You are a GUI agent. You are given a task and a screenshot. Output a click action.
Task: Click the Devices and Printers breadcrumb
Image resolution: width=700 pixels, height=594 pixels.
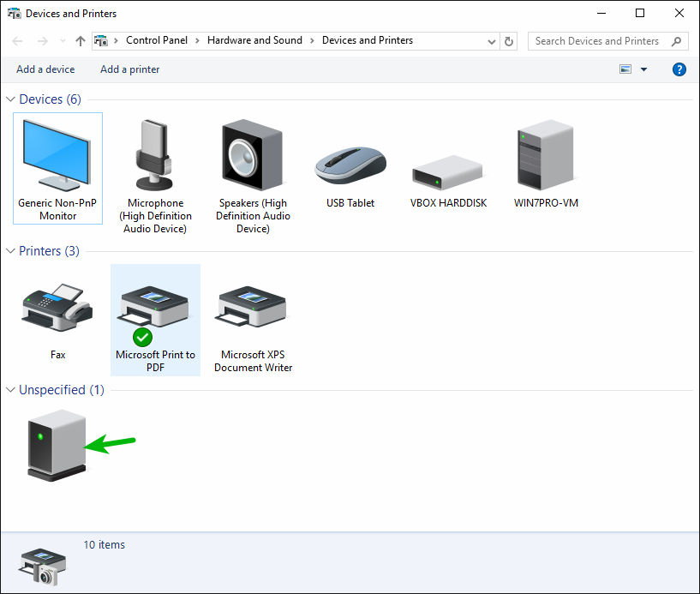[x=368, y=40]
